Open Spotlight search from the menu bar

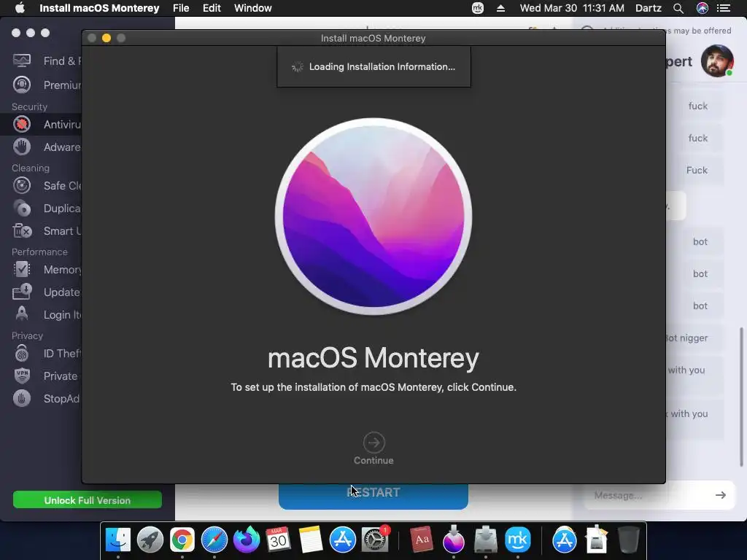coord(678,8)
